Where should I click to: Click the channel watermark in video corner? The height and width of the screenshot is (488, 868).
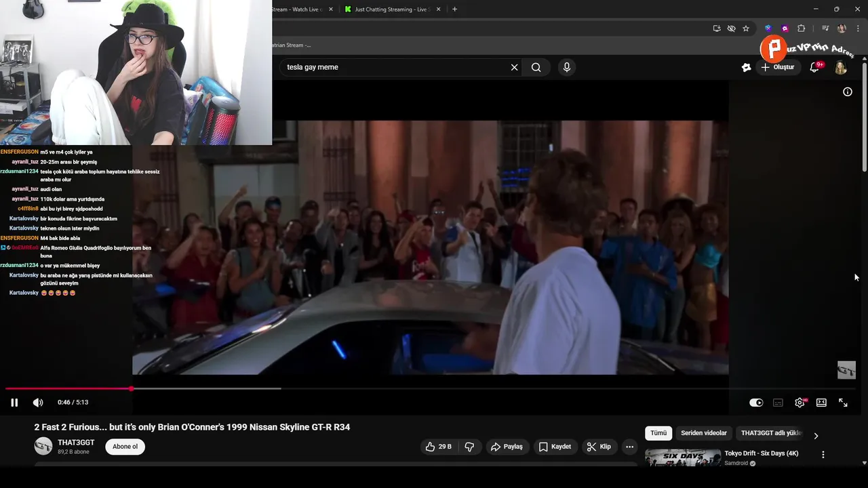tap(846, 370)
